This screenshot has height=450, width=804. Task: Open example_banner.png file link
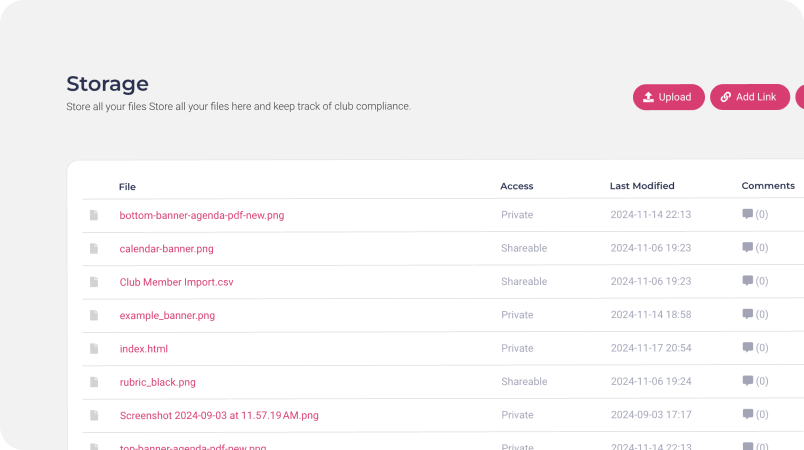pos(167,315)
